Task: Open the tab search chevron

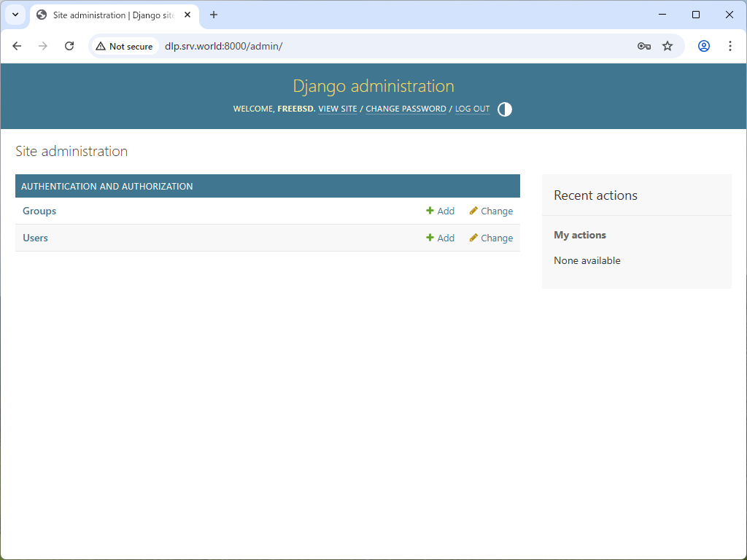Action: 15,15
